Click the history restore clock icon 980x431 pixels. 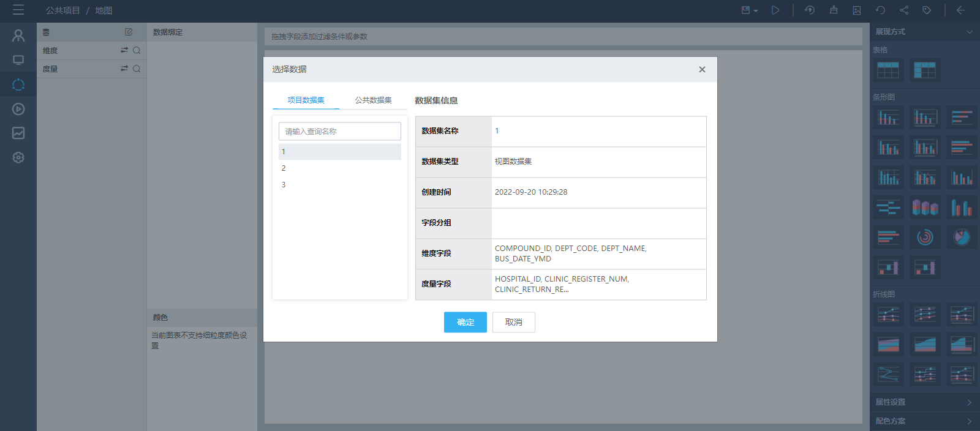[x=810, y=10]
